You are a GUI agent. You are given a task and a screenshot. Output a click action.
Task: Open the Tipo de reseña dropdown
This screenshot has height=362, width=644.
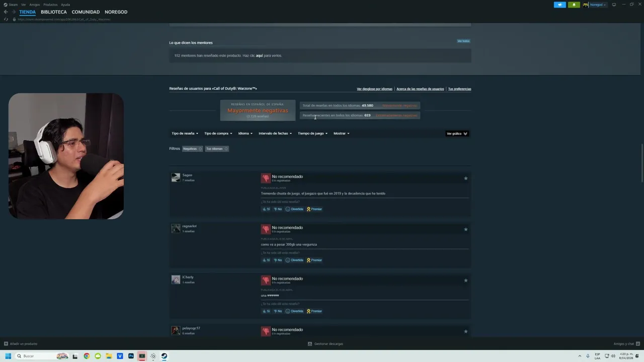click(x=185, y=133)
